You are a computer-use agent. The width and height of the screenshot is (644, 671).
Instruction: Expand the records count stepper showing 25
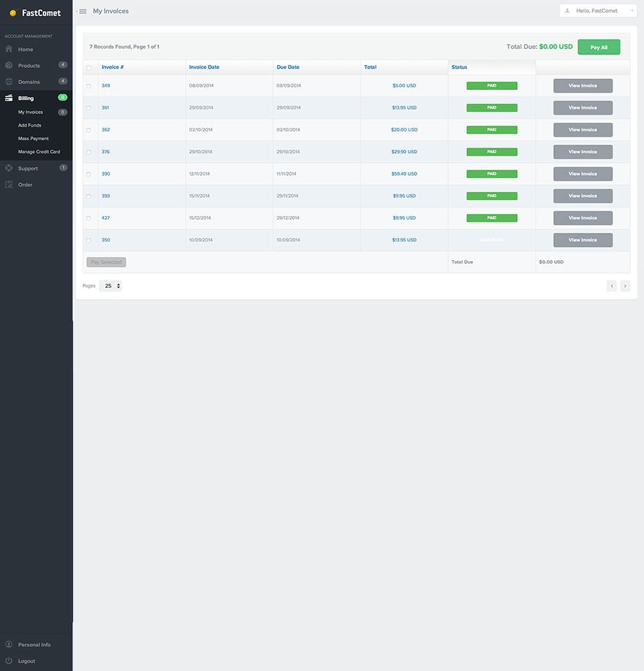[x=119, y=285]
